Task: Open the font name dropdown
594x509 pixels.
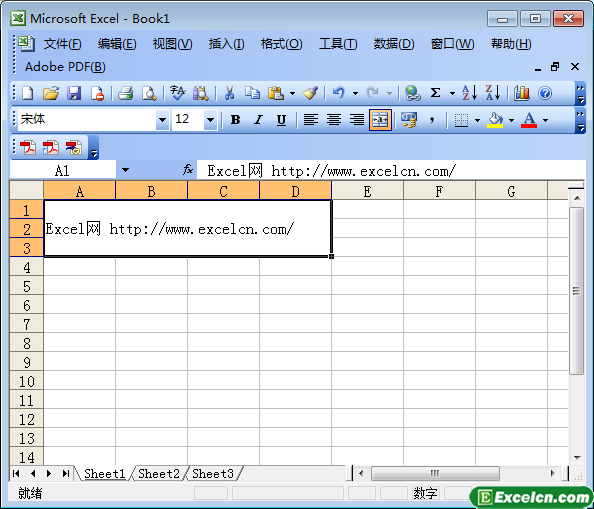Action: (163, 120)
